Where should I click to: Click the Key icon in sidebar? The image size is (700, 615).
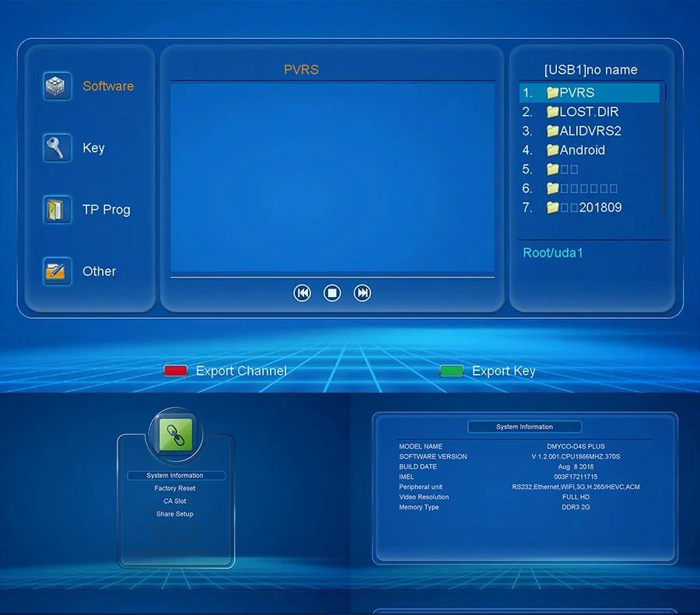[x=57, y=147]
